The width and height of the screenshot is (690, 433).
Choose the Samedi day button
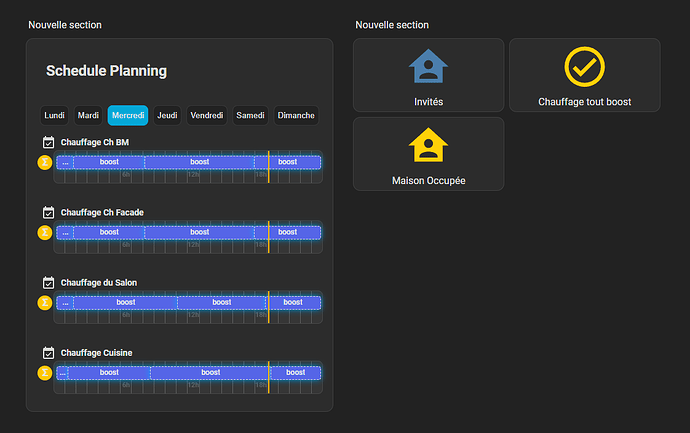pyautogui.click(x=250, y=115)
